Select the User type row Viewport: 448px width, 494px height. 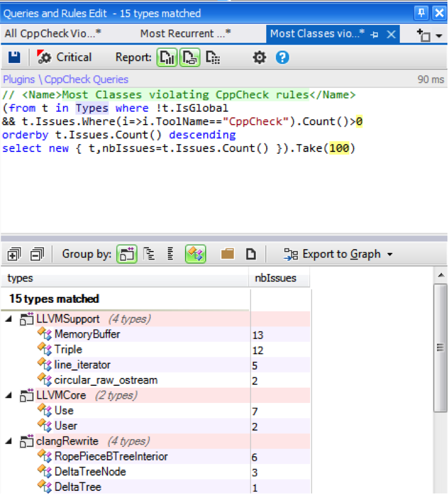coord(156,426)
